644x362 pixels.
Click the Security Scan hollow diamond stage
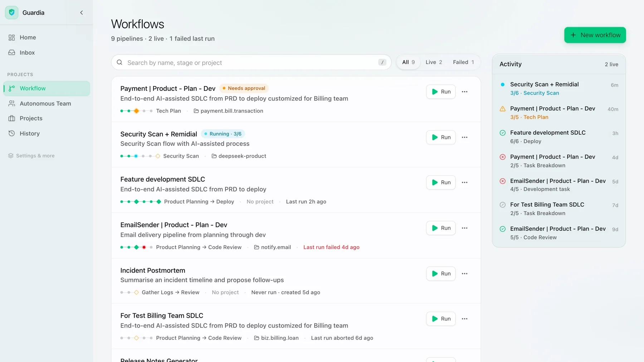(x=158, y=156)
